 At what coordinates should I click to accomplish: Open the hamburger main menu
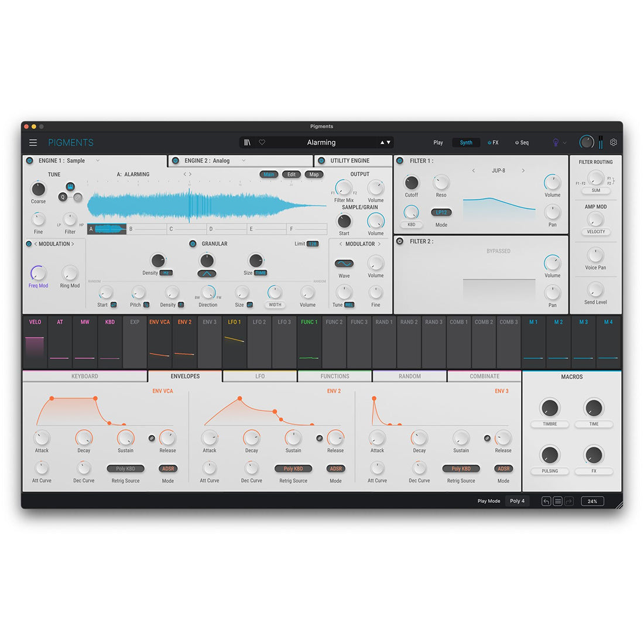(x=33, y=142)
